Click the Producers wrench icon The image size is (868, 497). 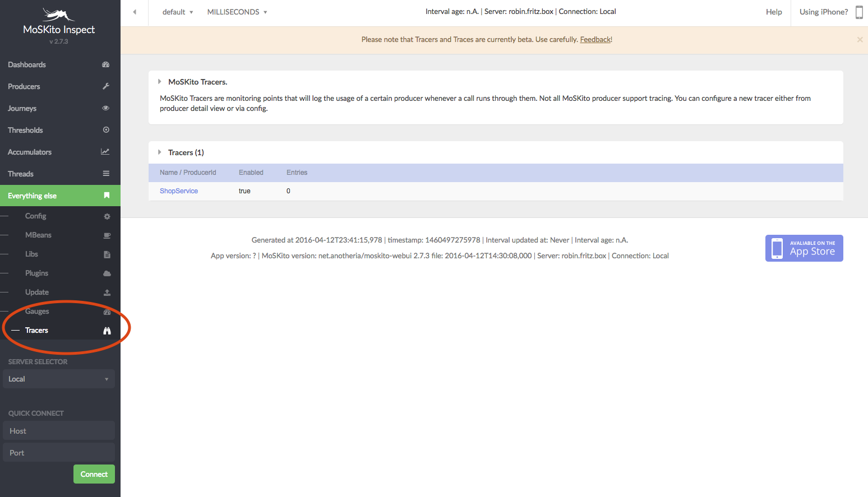105,86
